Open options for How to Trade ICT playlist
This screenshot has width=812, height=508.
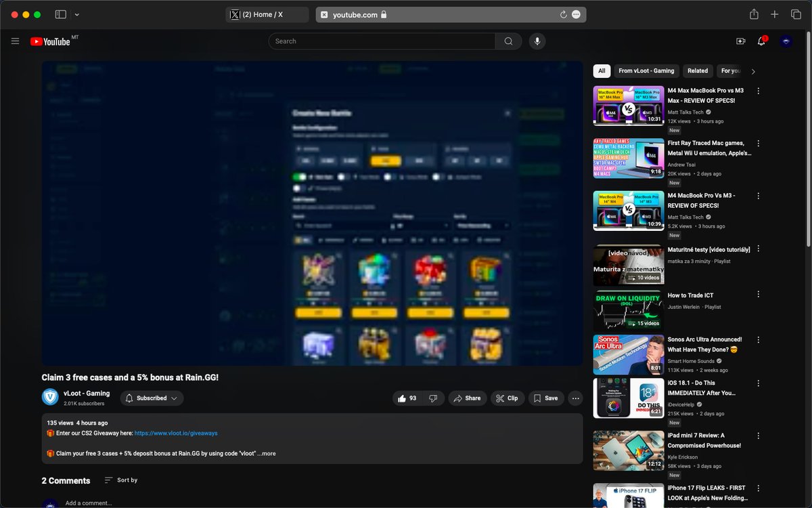click(759, 295)
